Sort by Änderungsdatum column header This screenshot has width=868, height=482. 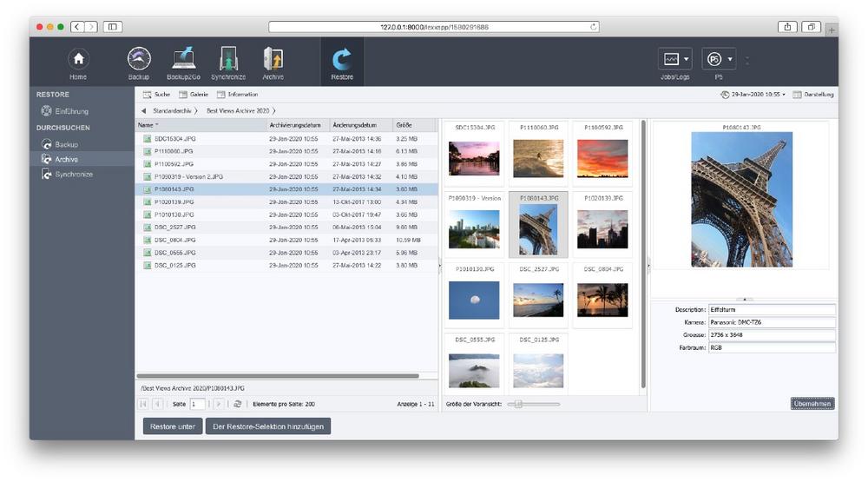pos(361,125)
